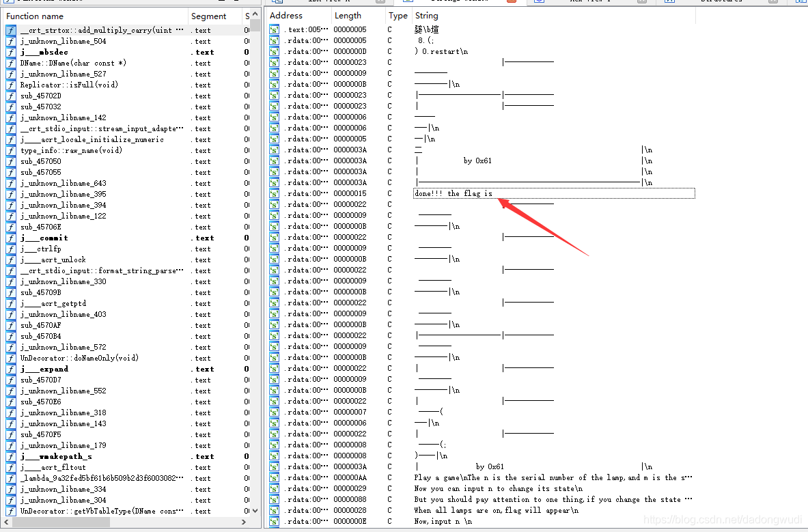The image size is (808, 532).
Task: Click function icon beside UnDecorator::doNameOnly(void)
Action: [11, 359]
